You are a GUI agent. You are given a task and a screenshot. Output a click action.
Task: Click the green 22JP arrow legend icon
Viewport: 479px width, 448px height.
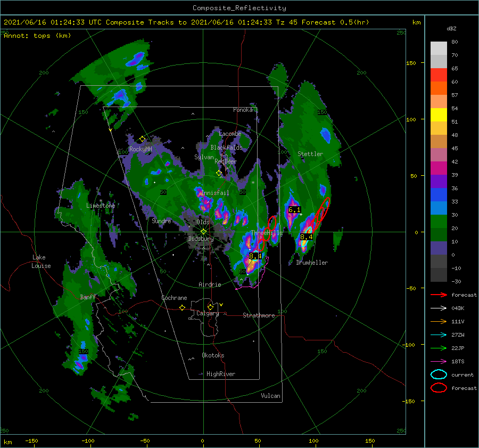439,348
